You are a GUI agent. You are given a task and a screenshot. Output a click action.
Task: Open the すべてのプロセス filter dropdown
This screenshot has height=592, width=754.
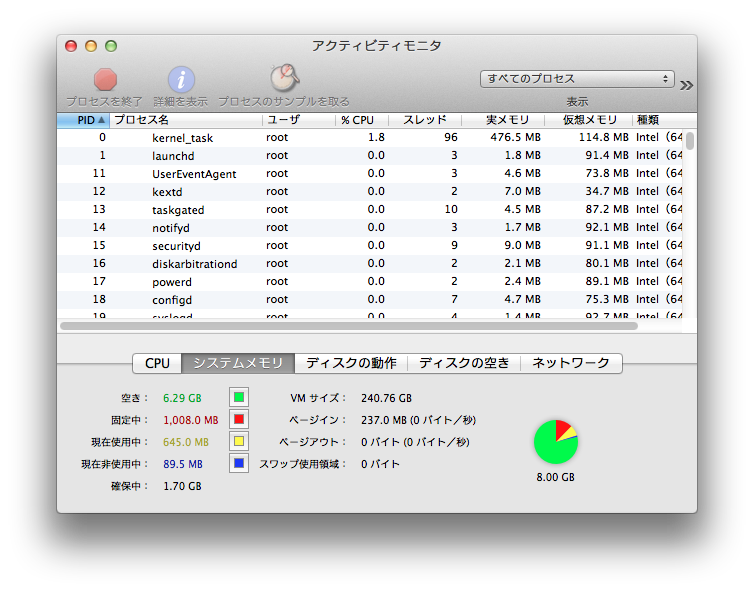(577, 79)
